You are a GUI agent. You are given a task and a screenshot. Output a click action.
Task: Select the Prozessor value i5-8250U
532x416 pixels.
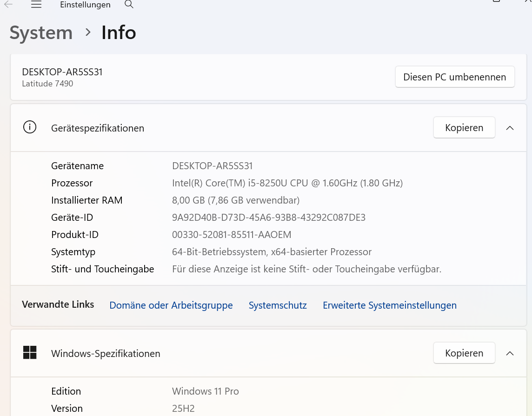tap(287, 183)
